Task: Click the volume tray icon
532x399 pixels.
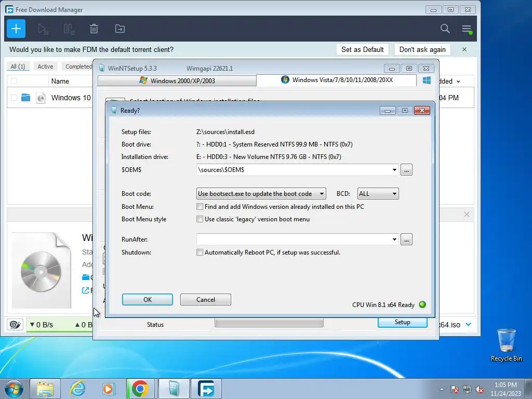Action: [x=480, y=389]
